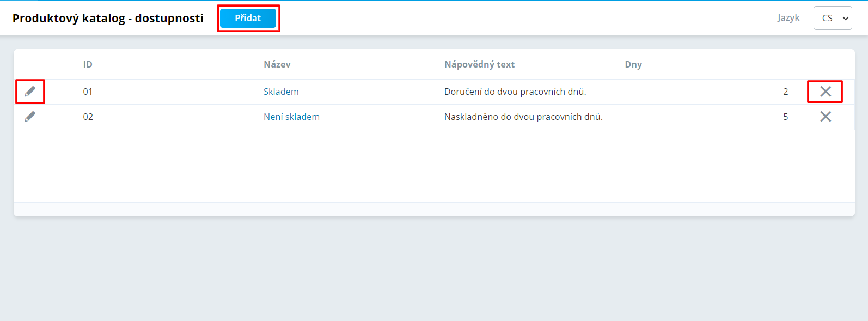Open the Jazyk language dropdown
The image size is (868, 321).
(833, 18)
